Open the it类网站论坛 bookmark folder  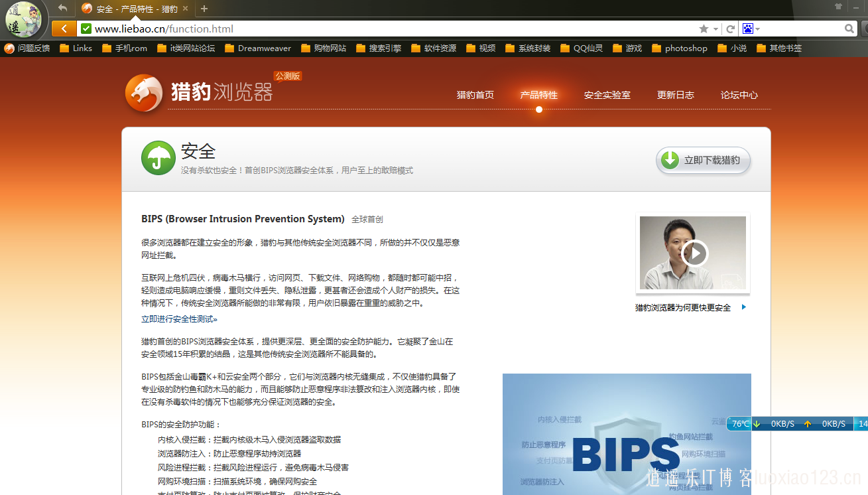point(186,48)
